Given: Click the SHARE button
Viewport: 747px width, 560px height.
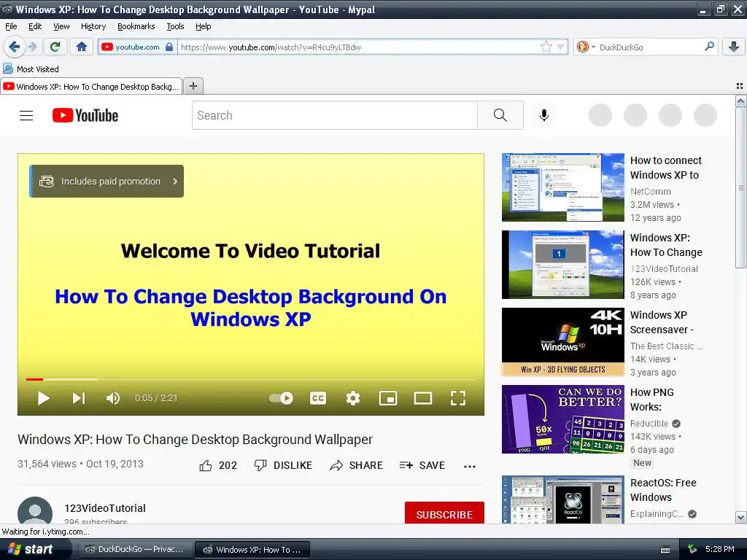Looking at the screenshot, I should point(356,465).
